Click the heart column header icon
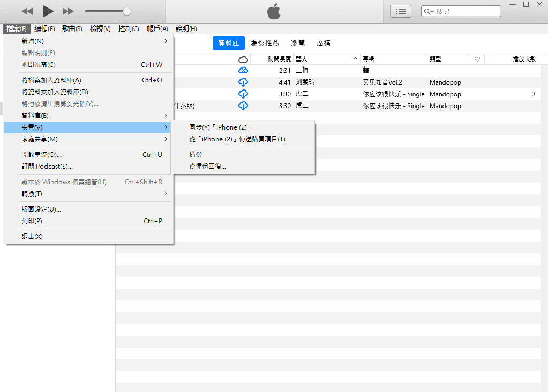Image resolution: width=548 pixels, height=392 pixels. click(477, 59)
